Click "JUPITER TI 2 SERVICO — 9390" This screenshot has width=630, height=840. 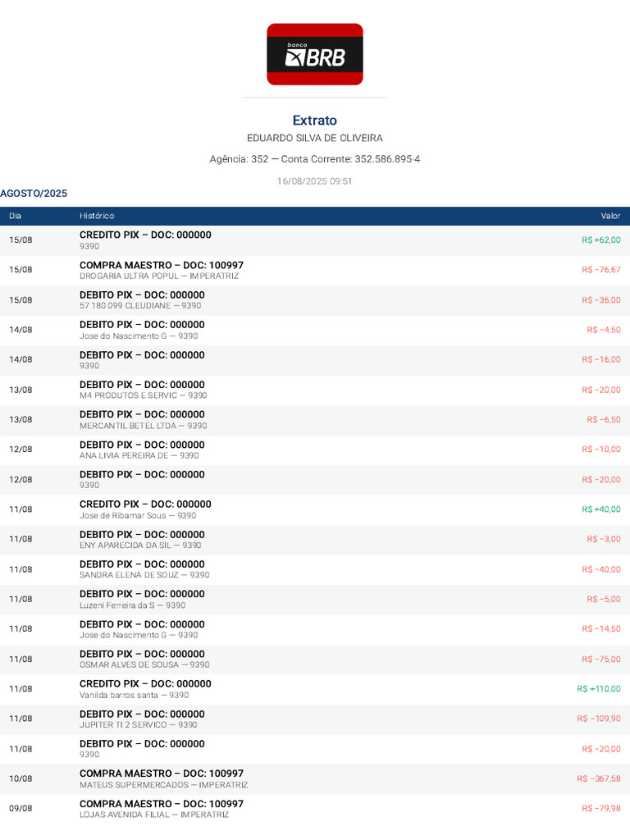138,725
